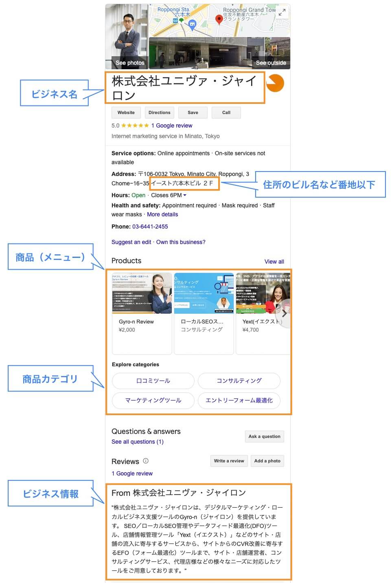Click the Ask a question button

pos(265,436)
